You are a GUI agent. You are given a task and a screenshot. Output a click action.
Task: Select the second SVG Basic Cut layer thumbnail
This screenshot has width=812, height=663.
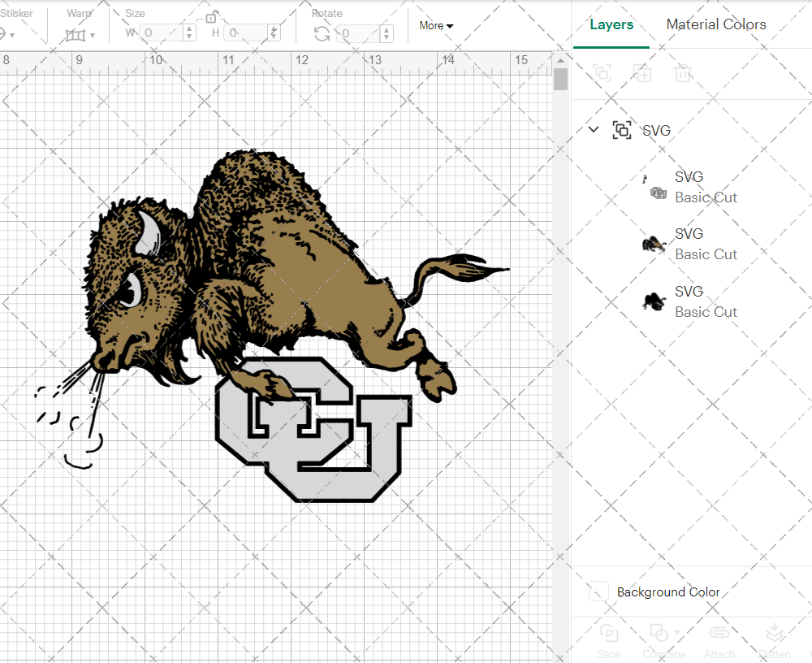(654, 244)
